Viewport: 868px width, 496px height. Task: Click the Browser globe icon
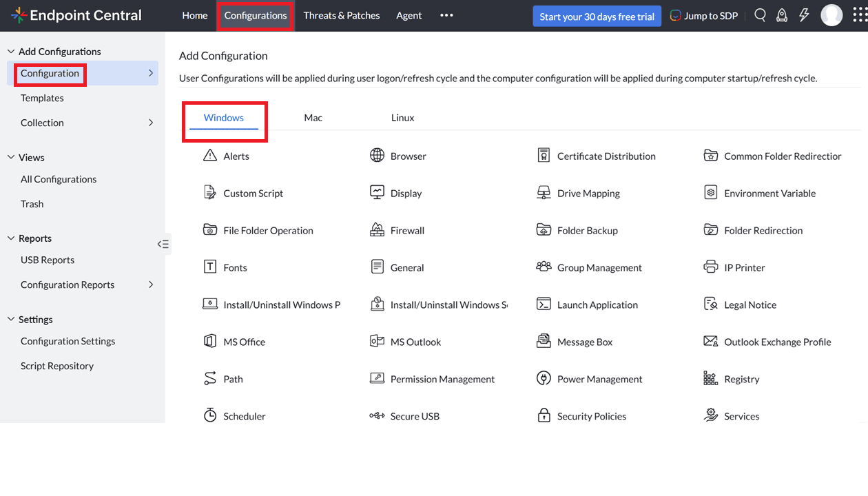[377, 156]
